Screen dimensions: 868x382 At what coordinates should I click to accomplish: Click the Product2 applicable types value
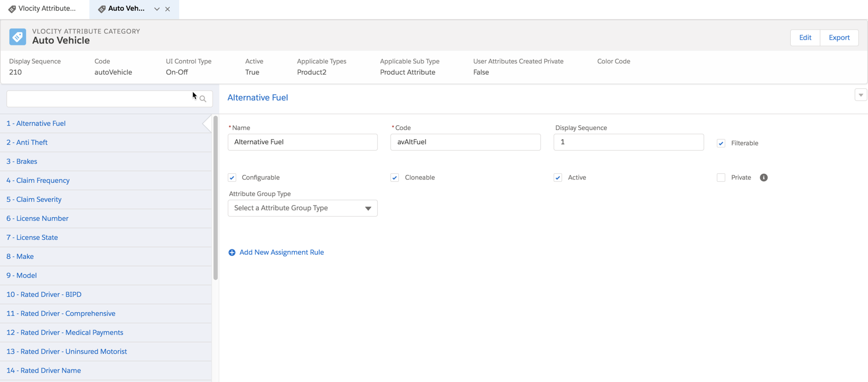point(312,72)
